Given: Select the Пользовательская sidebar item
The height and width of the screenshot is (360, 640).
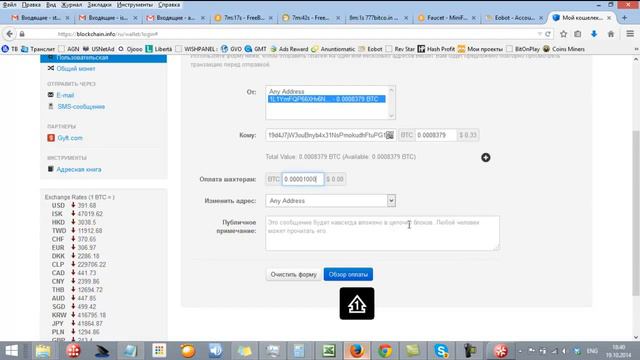Looking at the screenshot, I should click(103, 58).
